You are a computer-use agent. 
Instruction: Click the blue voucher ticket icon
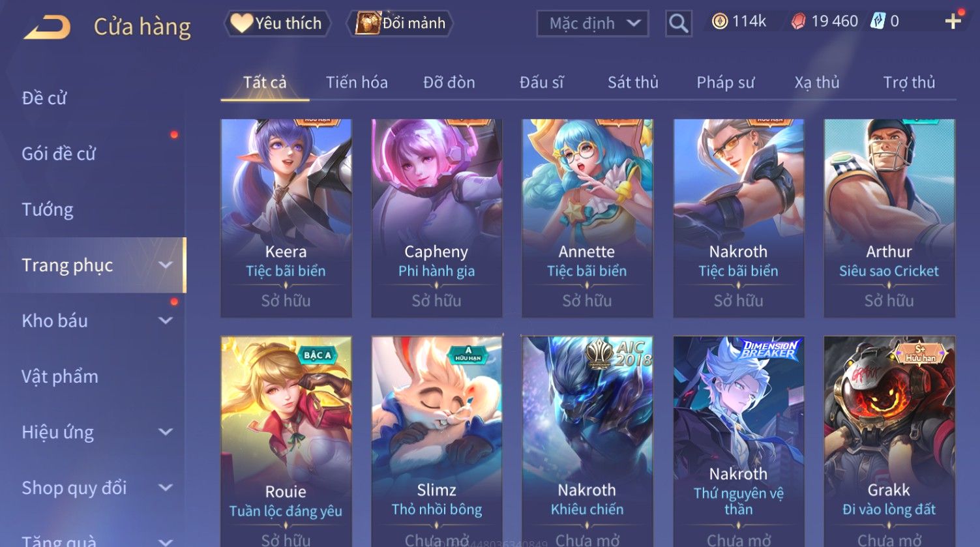pos(878,22)
